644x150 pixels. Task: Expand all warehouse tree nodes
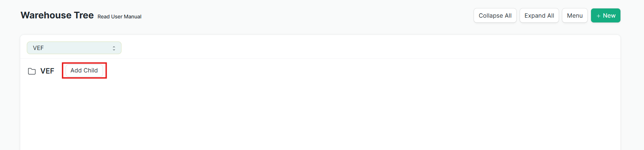click(x=539, y=15)
